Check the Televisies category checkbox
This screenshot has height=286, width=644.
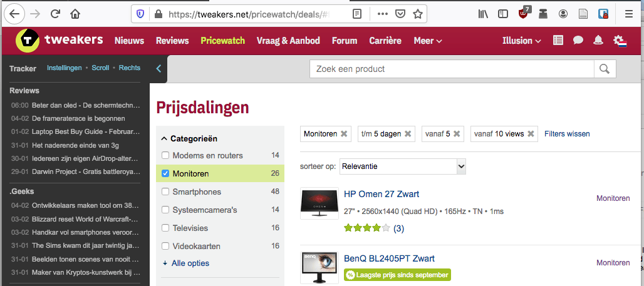point(165,228)
